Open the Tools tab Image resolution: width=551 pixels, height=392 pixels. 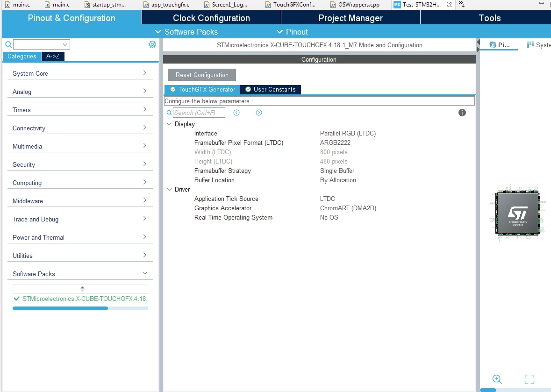tap(489, 18)
